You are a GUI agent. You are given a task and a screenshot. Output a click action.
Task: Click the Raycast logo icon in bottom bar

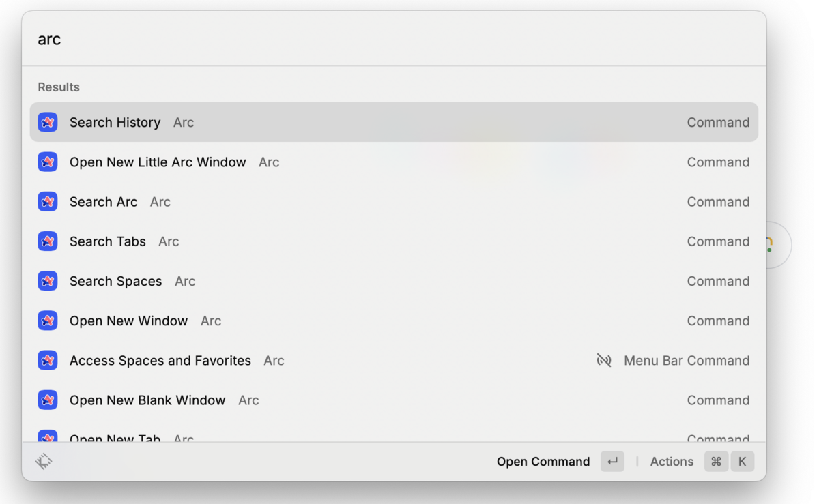pyautogui.click(x=44, y=462)
